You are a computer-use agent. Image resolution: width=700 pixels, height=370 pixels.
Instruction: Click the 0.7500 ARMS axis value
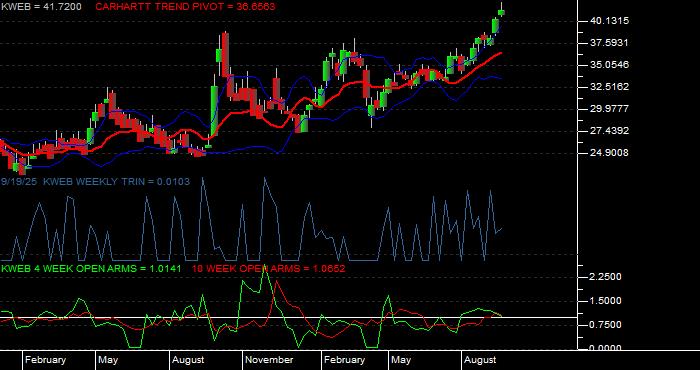coord(605,324)
